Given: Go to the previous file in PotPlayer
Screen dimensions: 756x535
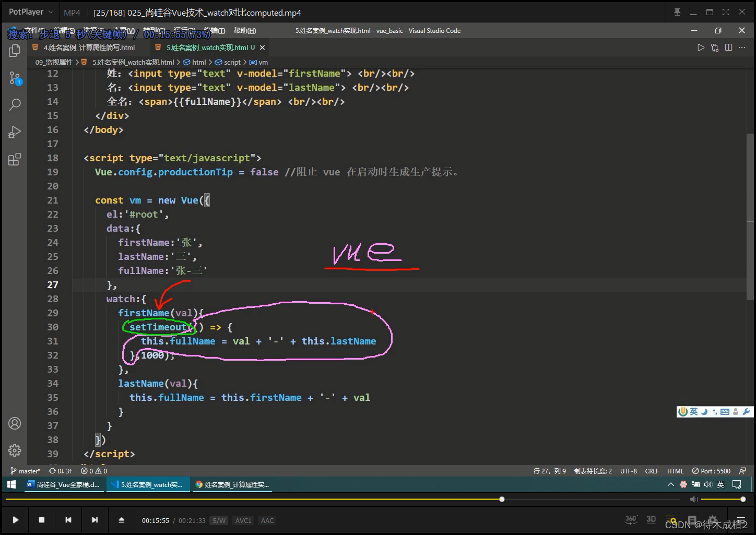Looking at the screenshot, I should (68, 520).
